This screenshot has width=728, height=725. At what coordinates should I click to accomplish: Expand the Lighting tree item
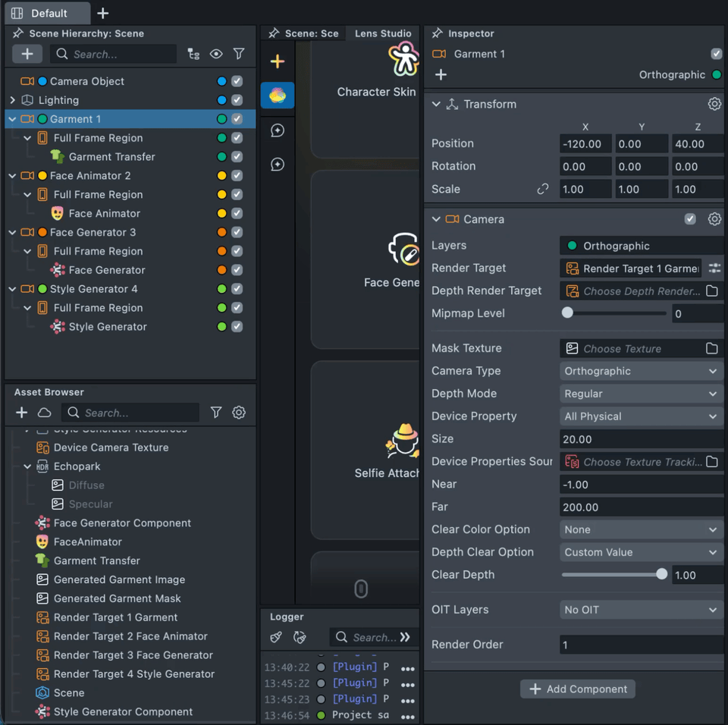[12, 100]
